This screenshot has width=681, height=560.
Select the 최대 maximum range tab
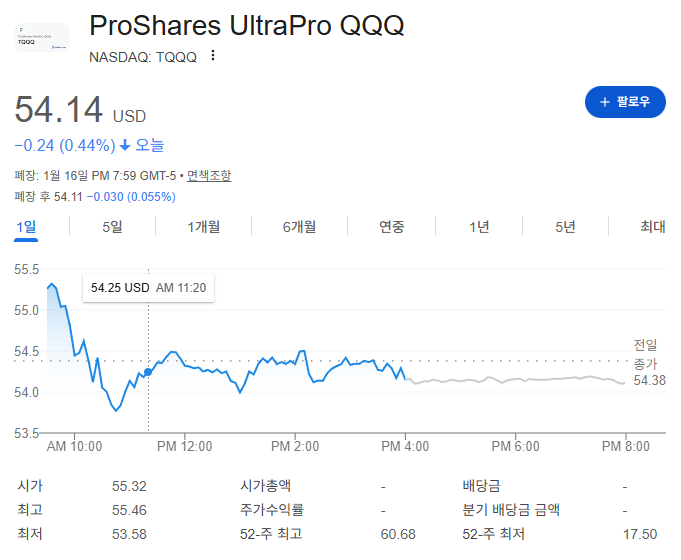[652, 227]
